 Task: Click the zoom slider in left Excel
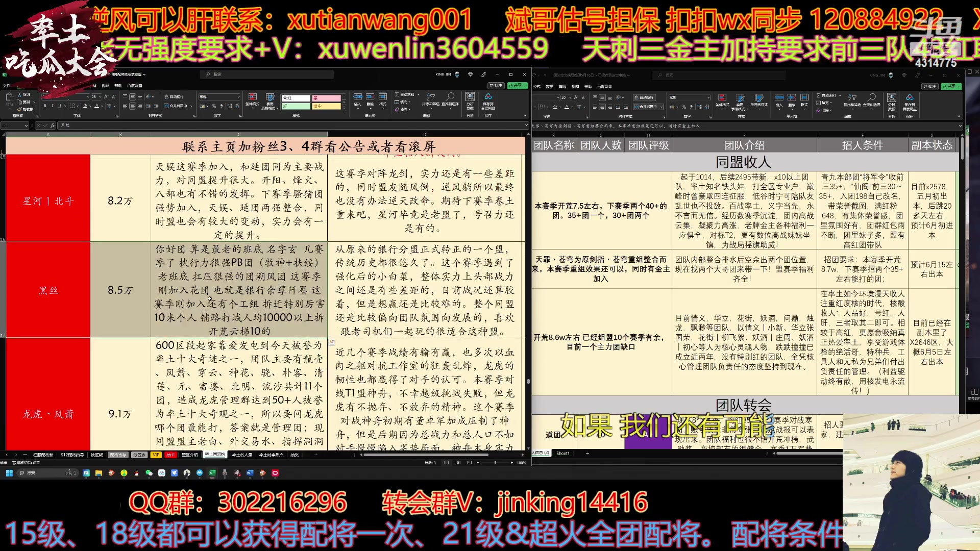coord(495,462)
